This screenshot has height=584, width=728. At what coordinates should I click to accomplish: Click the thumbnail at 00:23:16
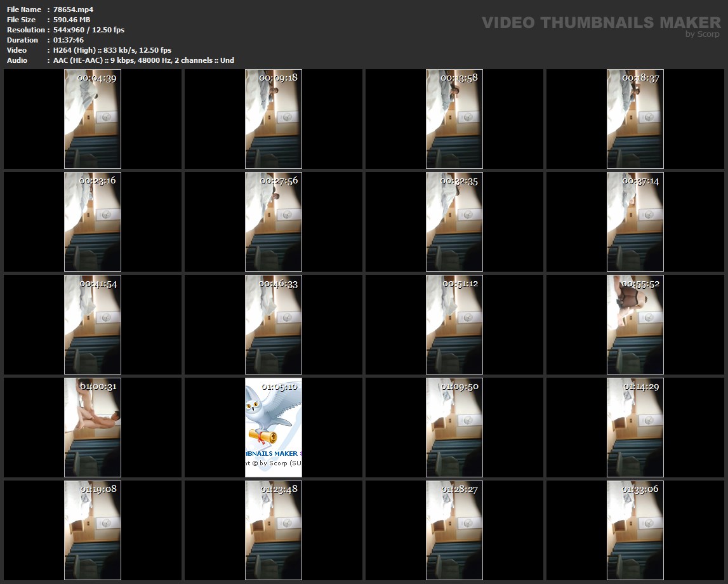(93, 222)
